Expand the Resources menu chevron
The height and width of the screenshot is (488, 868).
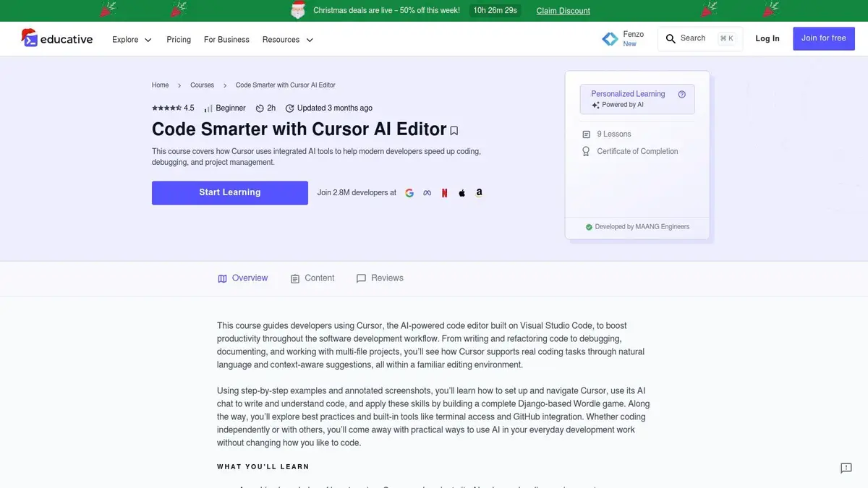pyautogui.click(x=310, y=40)
